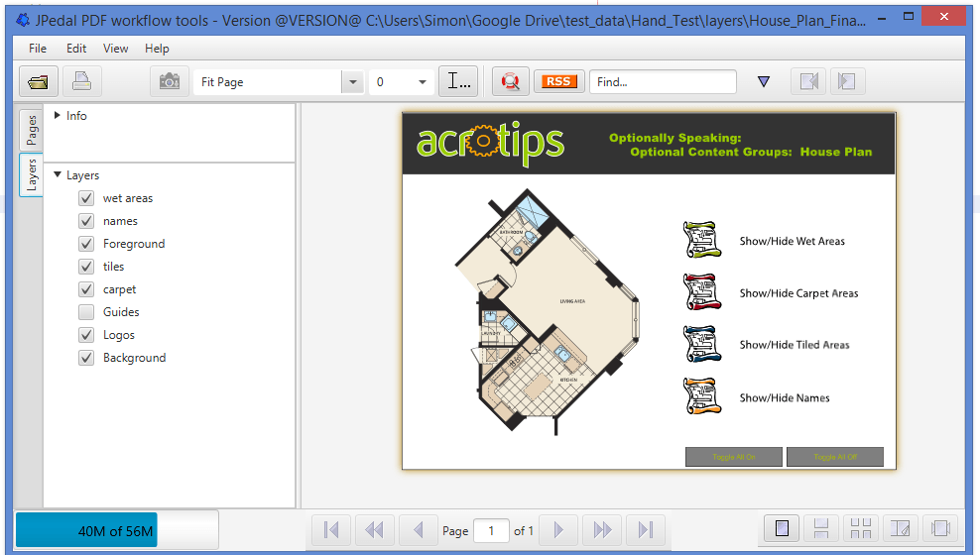Click the Open file folder icon
Viewport: 980px width, 555px height.
pyautogui.click(x=39, y=82)
